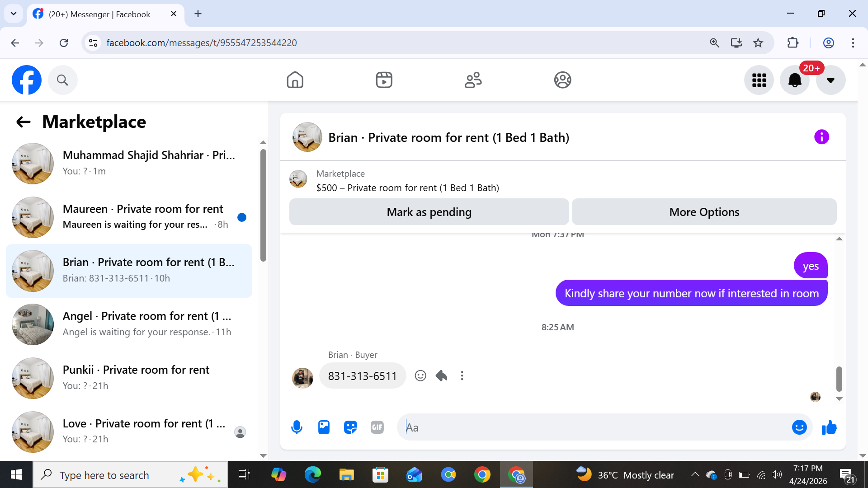Open the Chrome profile menu
The height and width of the screenshot is (488, 868).
pyautogui.click(x=829, y=43)
